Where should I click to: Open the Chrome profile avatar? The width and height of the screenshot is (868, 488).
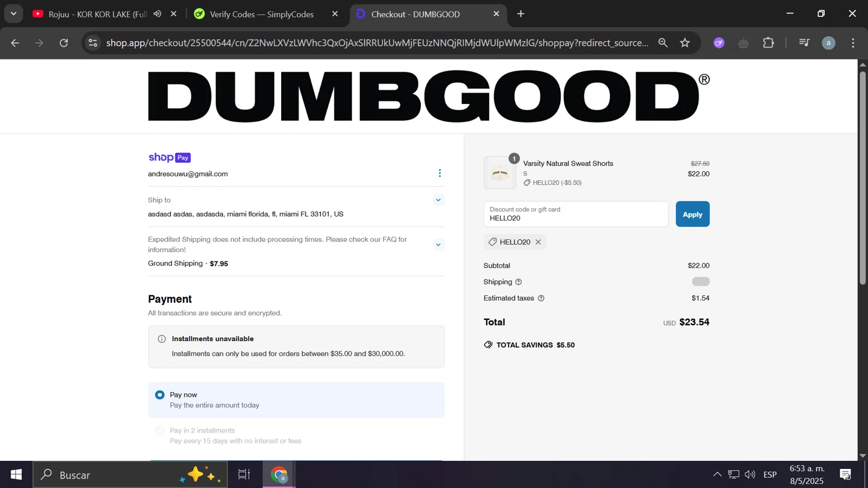click(x=829, y=43)
